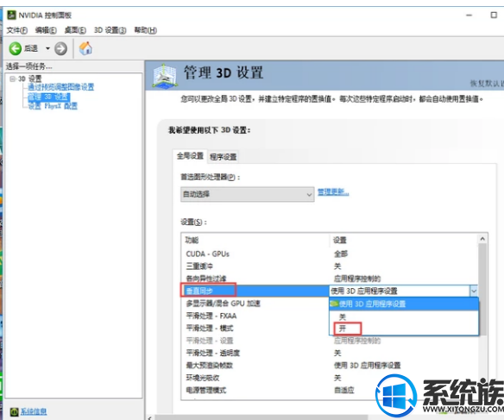This screenshot has width=504, height=420.
Task: Click the grey Forward arrow icon
Action: (60, 48)
